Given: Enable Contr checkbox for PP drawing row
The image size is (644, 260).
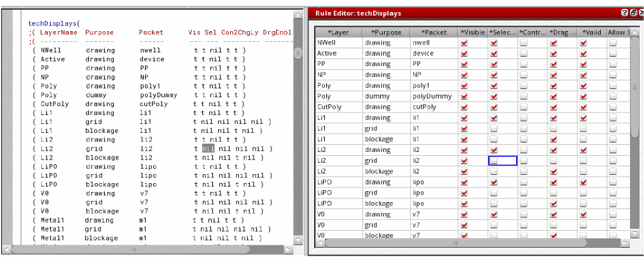Looking at the screenshot, I should 523,64.
